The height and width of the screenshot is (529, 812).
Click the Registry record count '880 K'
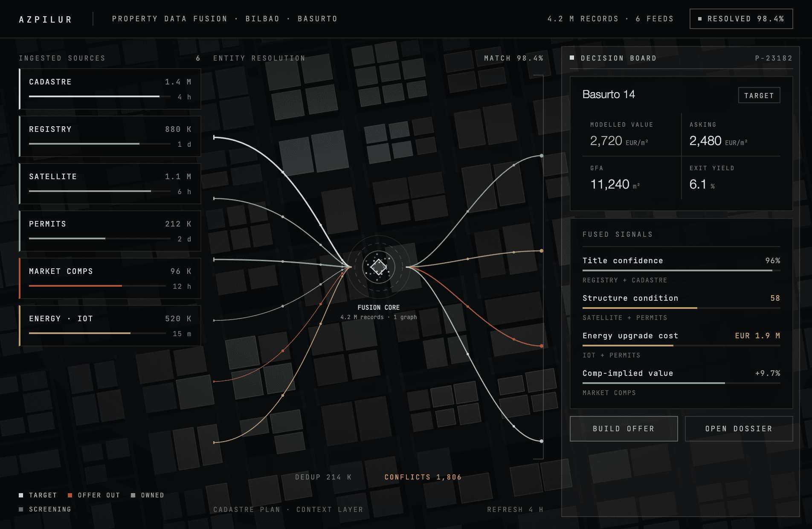click(178, 129)
